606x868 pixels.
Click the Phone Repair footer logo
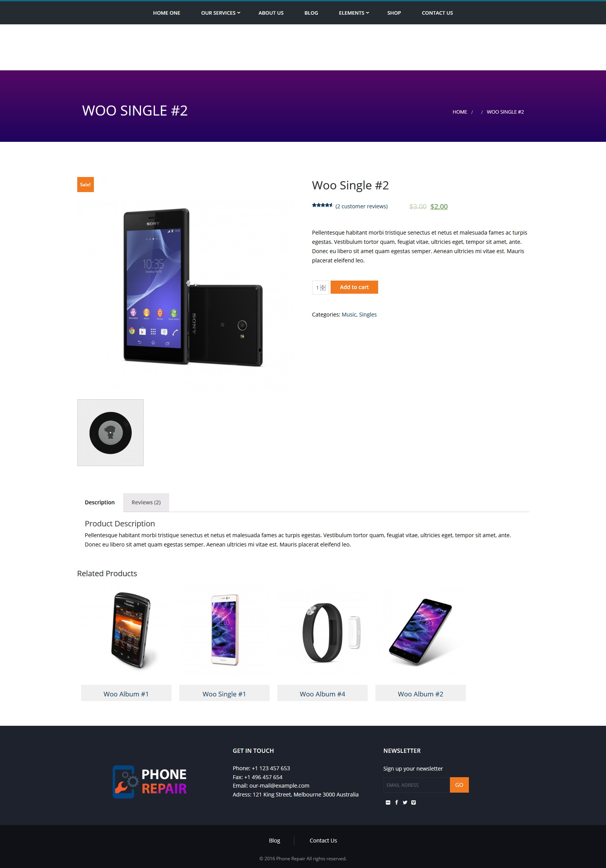149,781
